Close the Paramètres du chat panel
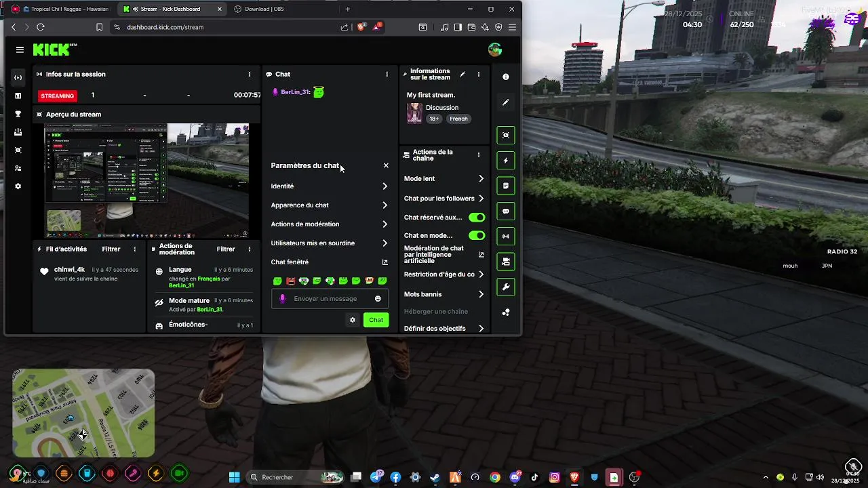868x488 pixels. (387, 165)
